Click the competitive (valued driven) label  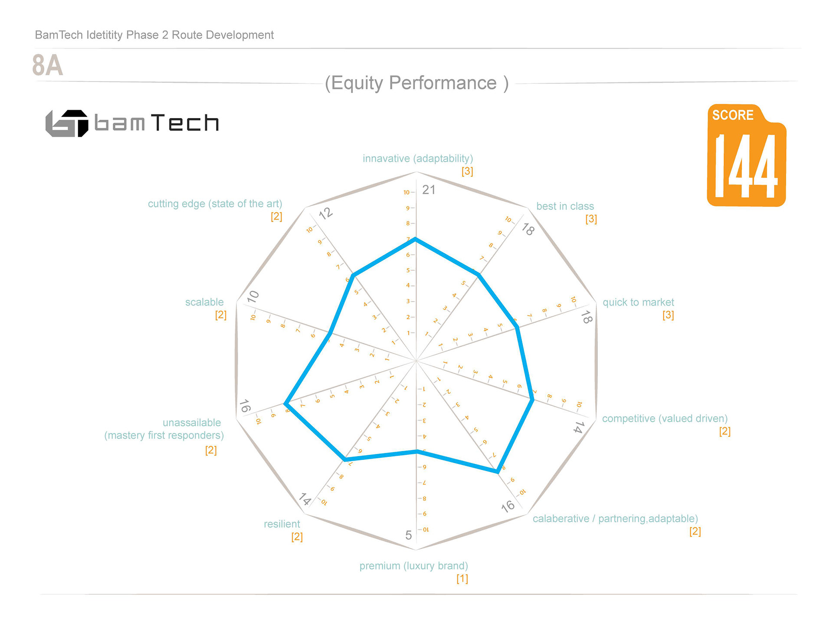[665, 419]
